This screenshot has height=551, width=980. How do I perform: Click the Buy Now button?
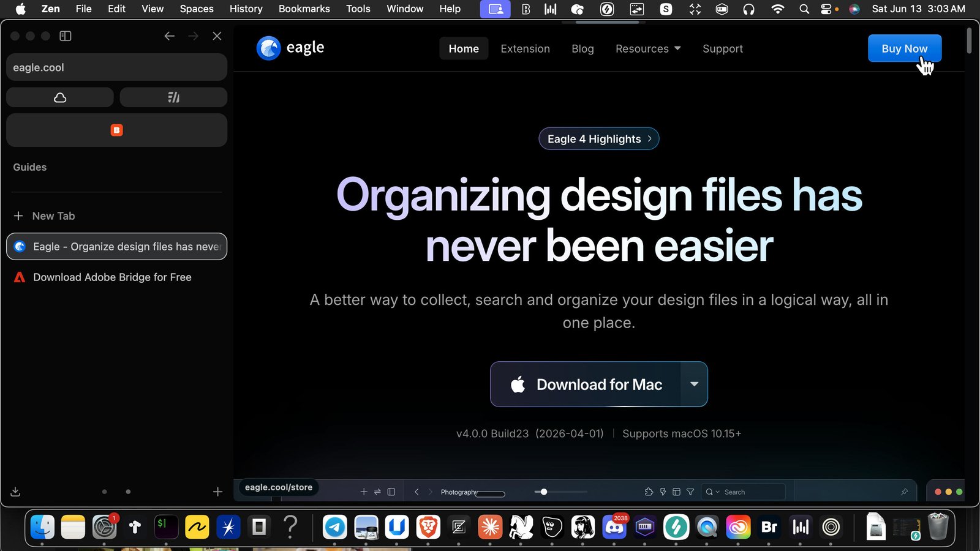(x=905, y=48)
